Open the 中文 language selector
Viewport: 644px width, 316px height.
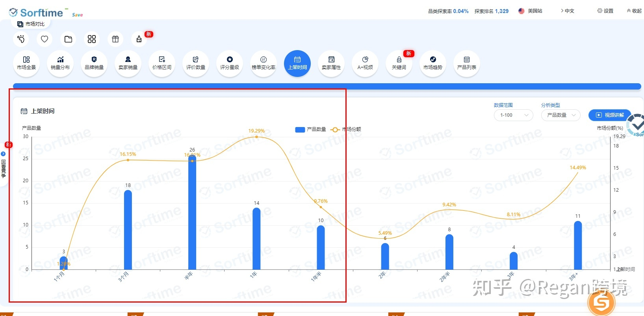(568, 11)
